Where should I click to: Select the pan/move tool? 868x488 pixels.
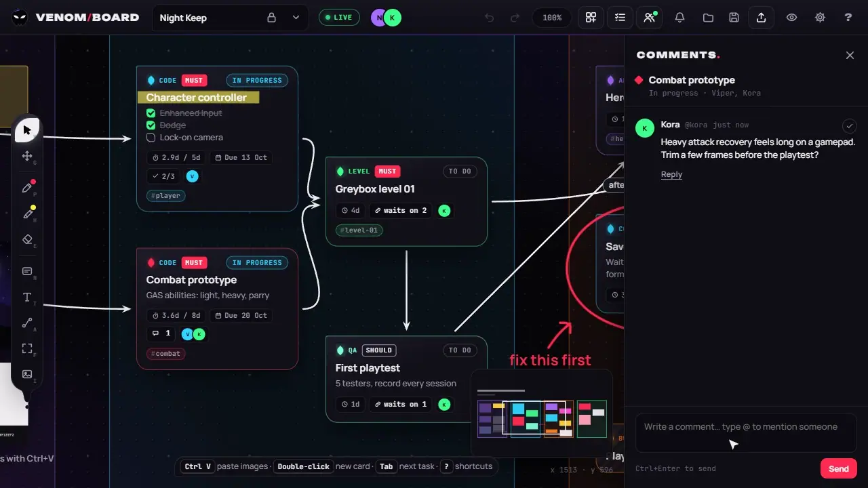[27, 157]
